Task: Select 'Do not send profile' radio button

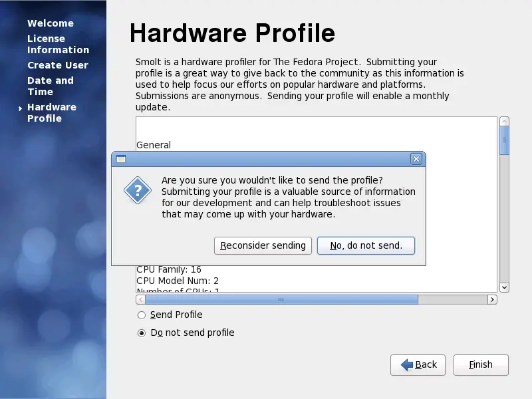Action: pyautogui.click(x=142, y=333)
